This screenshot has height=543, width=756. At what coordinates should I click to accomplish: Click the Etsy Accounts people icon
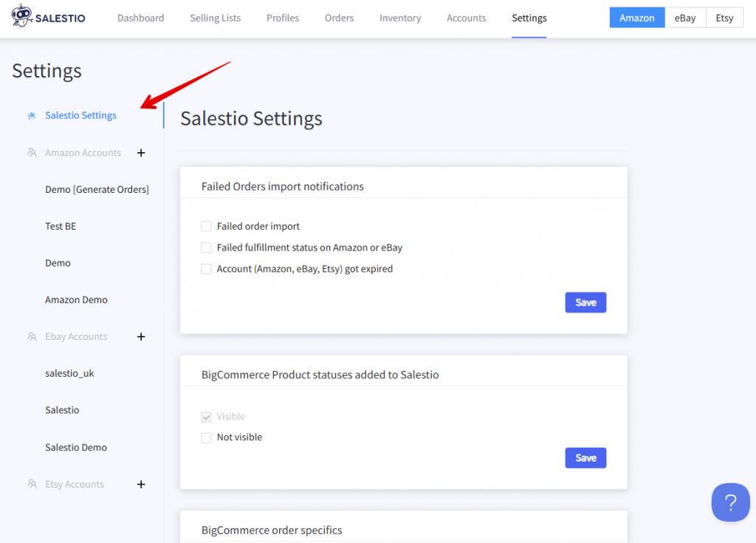[x=32, y=485]
